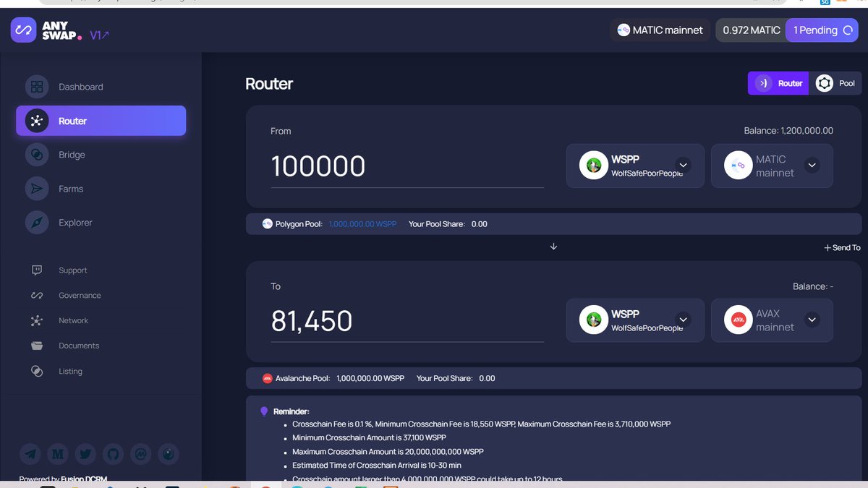Open the Listing link
The image size is (868, 488).
[x=70, y=372]
